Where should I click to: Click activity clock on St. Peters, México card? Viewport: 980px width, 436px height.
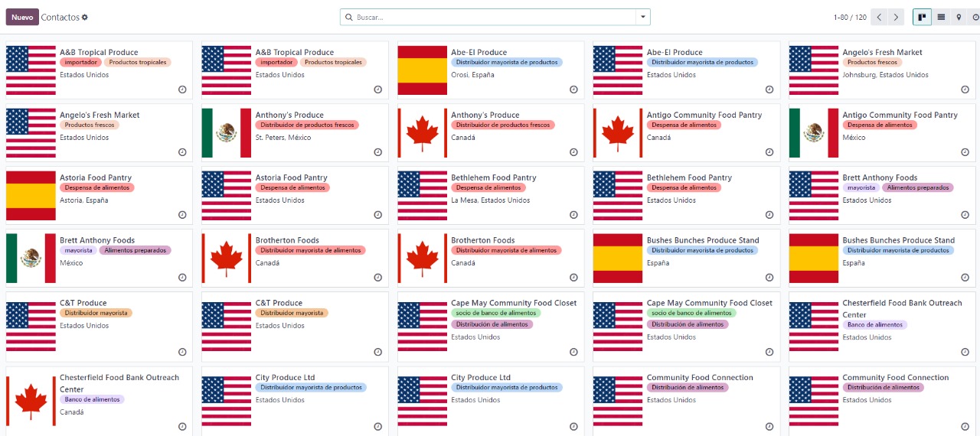click(x=377, y=152)
